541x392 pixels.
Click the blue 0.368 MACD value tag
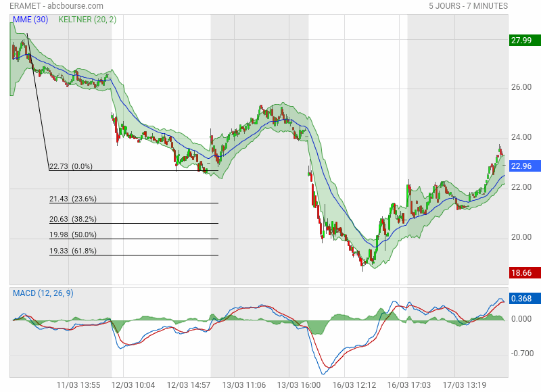pyautogui.click(x=525, y=299)
